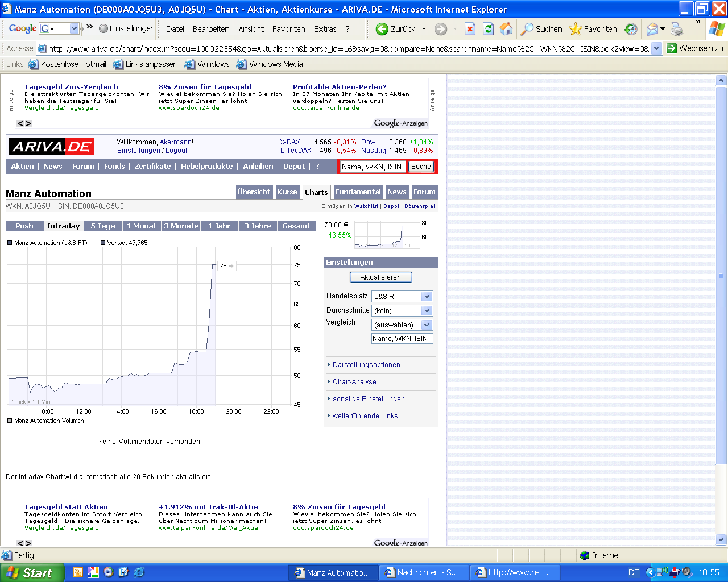Click the grey Forward arrow in the toolbar
This screenshot has width=728, height=582.
click(441, 29)
